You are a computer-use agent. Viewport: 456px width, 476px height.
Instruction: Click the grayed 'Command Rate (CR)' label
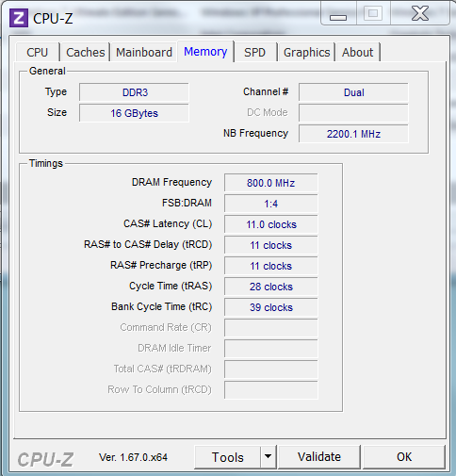(166, 327)
